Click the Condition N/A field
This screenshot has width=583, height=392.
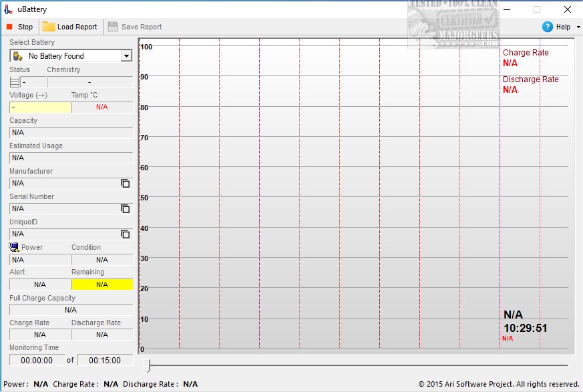click(x=102, y=260)
